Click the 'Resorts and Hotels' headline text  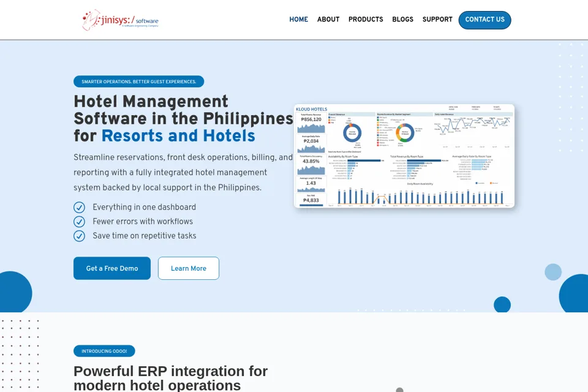178,136
